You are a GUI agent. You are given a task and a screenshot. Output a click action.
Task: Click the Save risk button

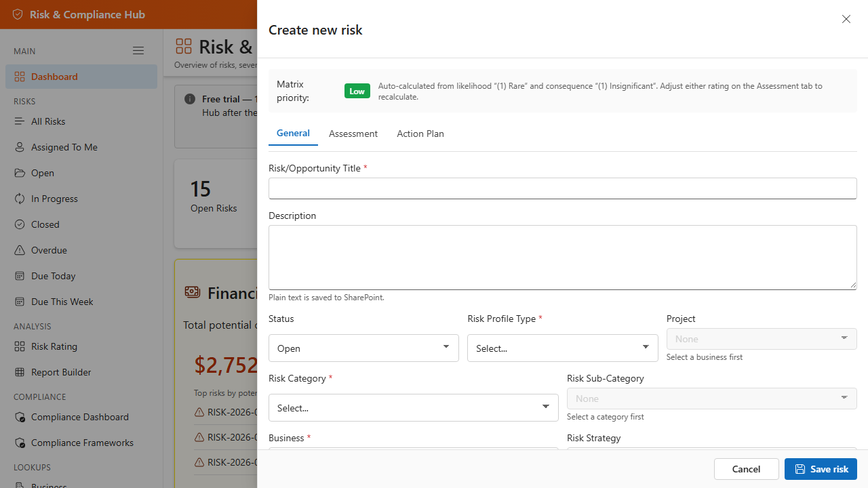(x=821, y=469)
